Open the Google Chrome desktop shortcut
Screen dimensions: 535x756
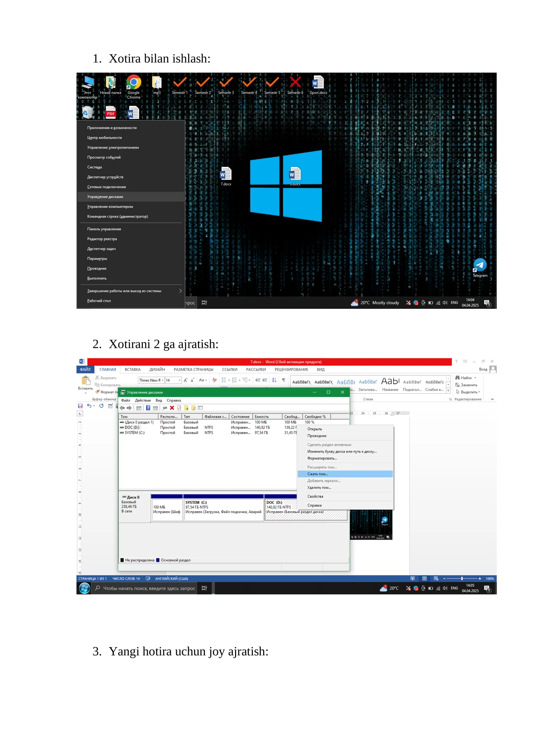tap(133, 87)
